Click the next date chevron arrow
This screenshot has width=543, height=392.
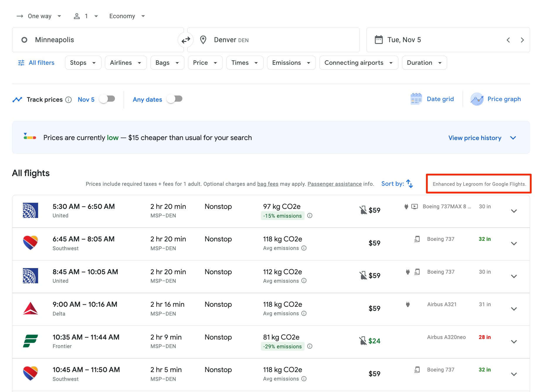pos(522,40)
